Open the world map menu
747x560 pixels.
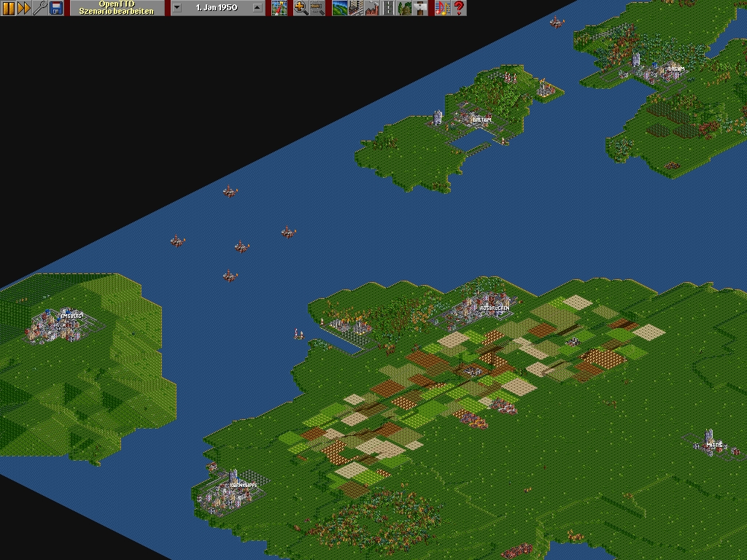(x=279, y=8)
